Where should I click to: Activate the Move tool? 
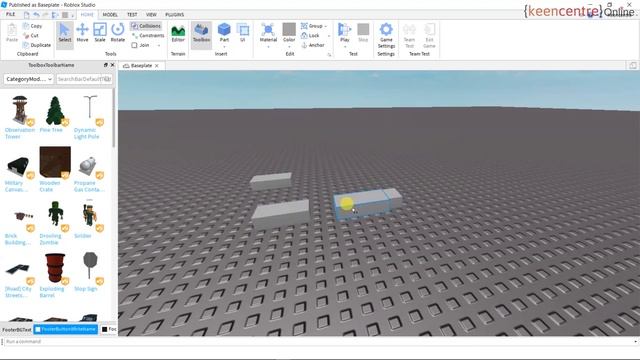[82, 33]
